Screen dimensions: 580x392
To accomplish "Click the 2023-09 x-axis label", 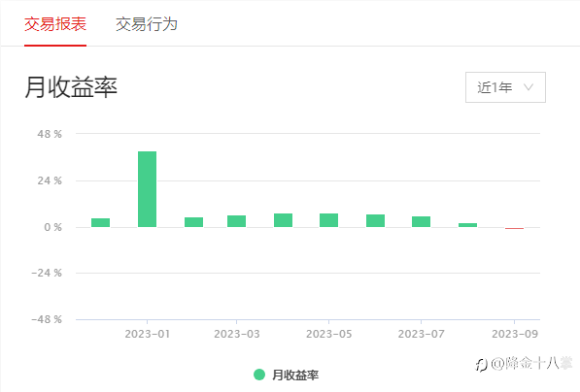I will click(515, 334).
